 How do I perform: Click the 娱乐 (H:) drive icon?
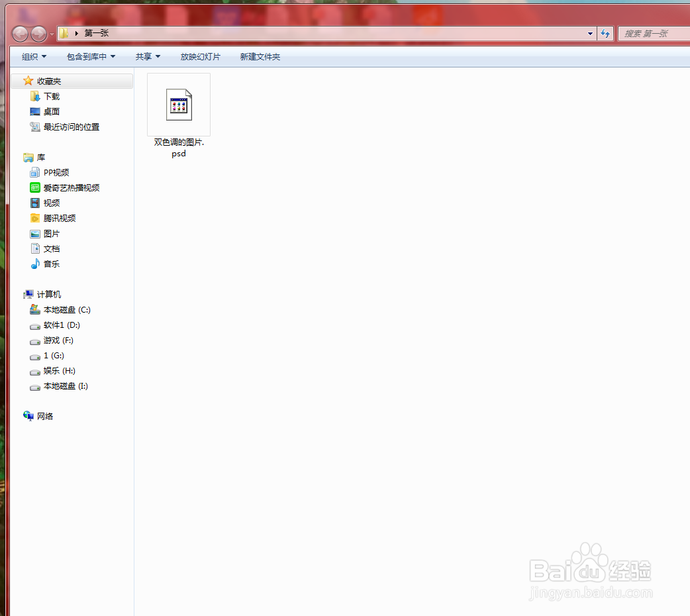35,372
